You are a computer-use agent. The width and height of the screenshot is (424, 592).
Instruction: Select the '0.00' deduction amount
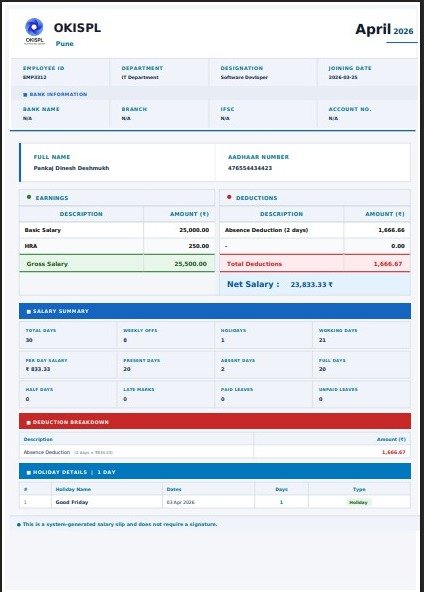point(398,246)
